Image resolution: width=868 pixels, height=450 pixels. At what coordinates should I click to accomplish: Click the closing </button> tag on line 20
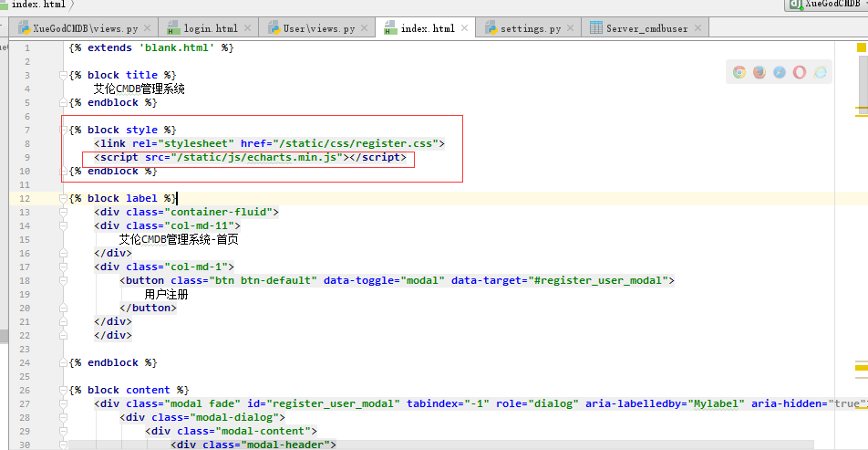[x=149, y=309]
